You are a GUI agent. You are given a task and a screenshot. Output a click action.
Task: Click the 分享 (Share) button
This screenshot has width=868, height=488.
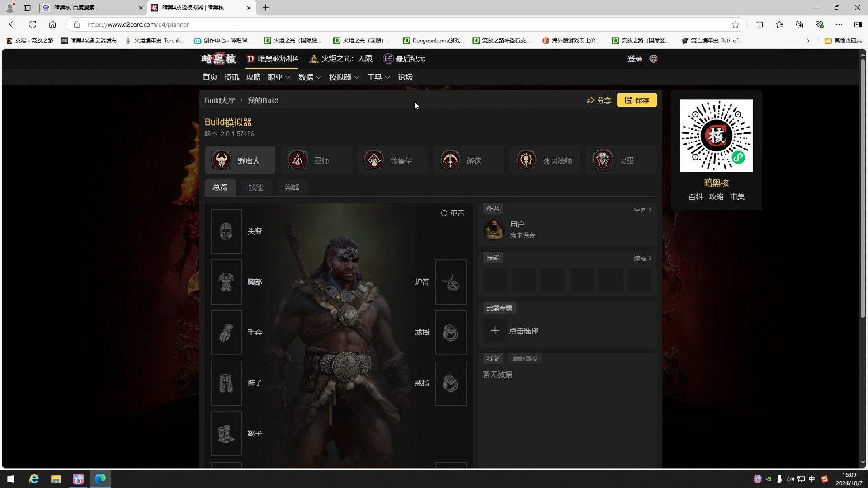[x=599, y=100]
